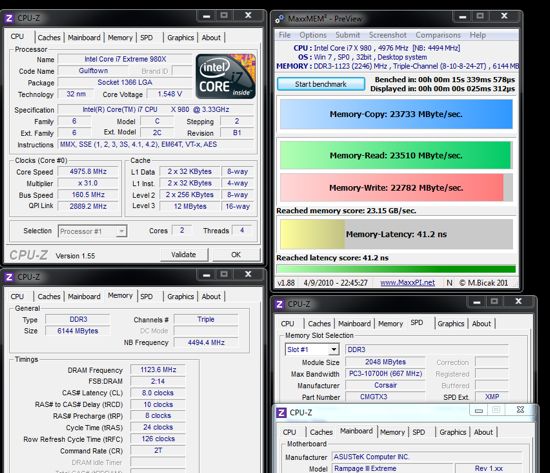This screenshot has height=473, width=550.
Task: Click the Core Voltage value 1.548 V
Action: 170,94
